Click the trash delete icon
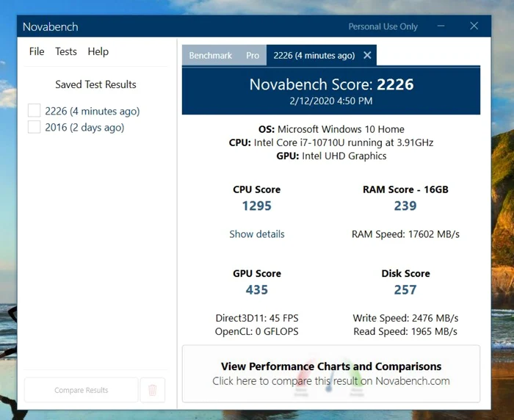 (153, 390)
